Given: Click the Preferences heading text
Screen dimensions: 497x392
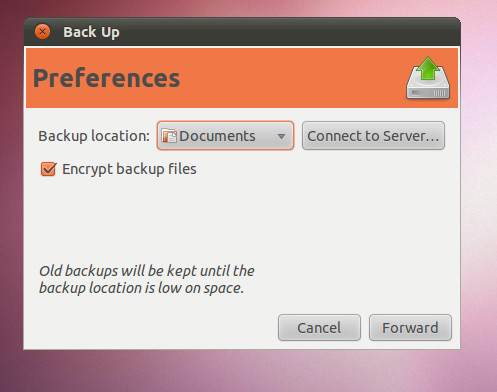Looking at the screenshot, I should click(x=107, y=78).
